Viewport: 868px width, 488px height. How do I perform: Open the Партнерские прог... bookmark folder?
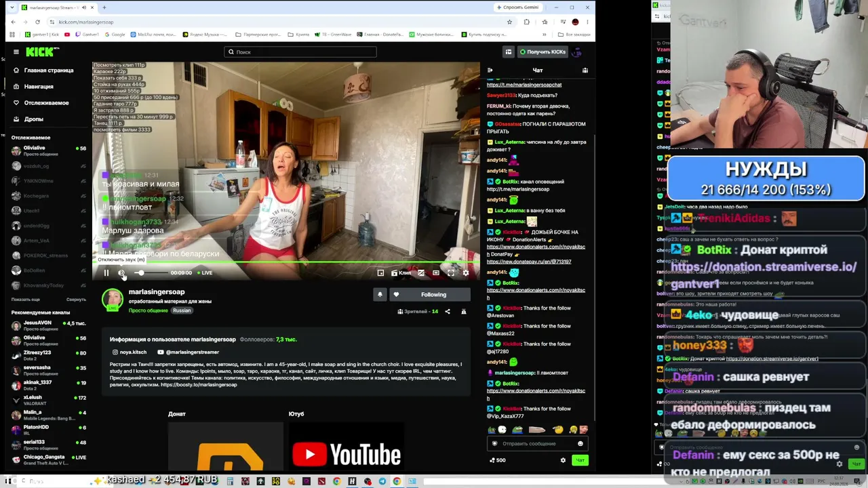pyautogui.click(x=258, y=35)
